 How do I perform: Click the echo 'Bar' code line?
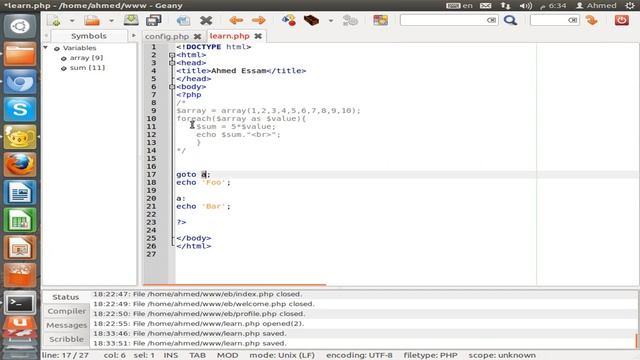[203, 207]
